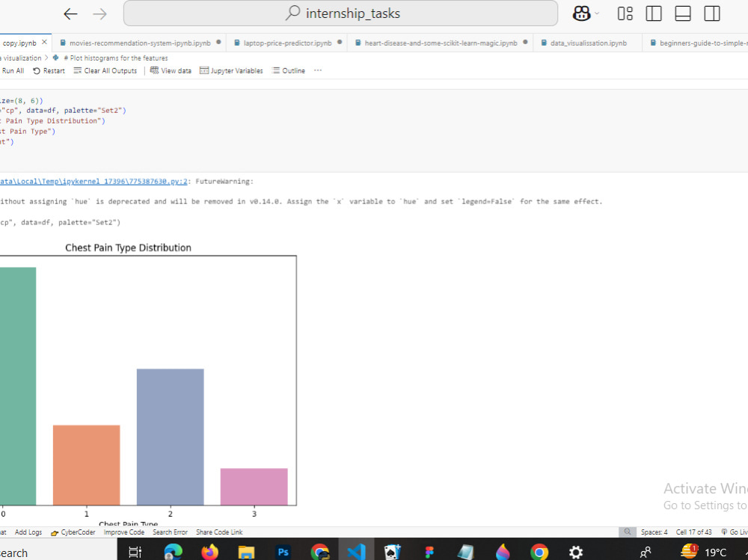Open Windows Settings gear in taskbar
The height and width of the screenshot is (560, 748).
[x=576, y=552]
